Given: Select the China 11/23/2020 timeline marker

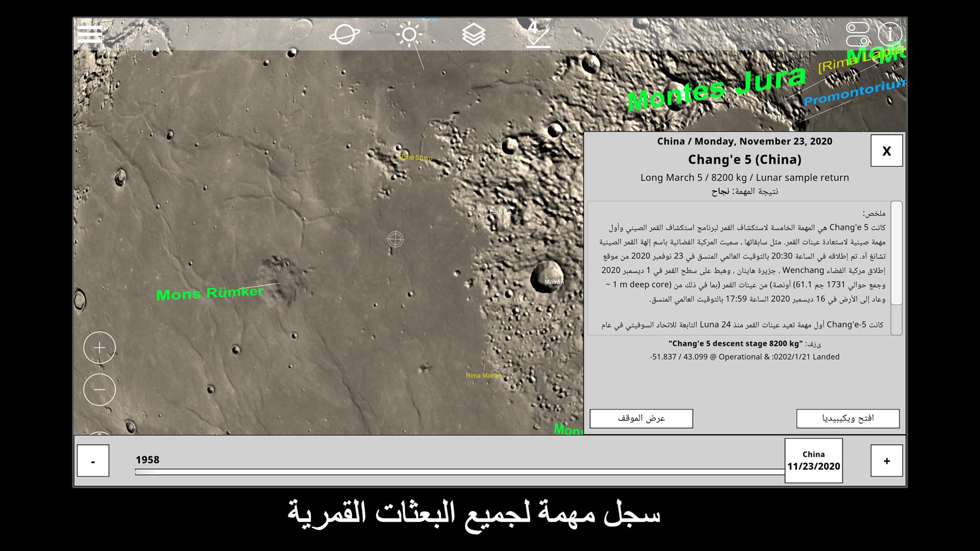Looking at the screenshot, I should point(814,460).
